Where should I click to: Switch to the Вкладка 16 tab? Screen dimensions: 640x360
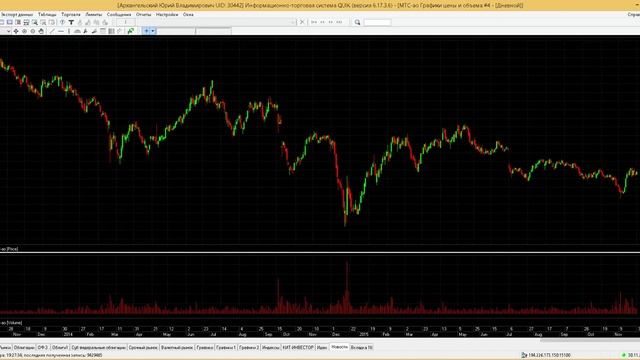coord(362,347)
